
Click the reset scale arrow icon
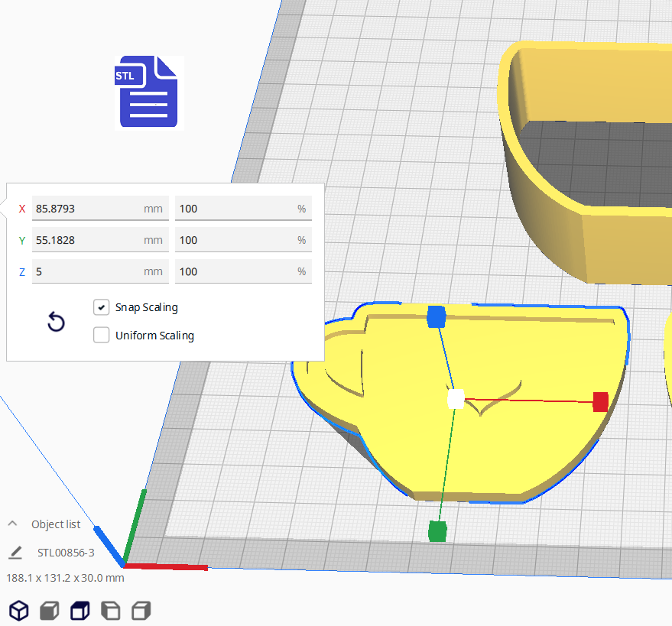(56, 322)
